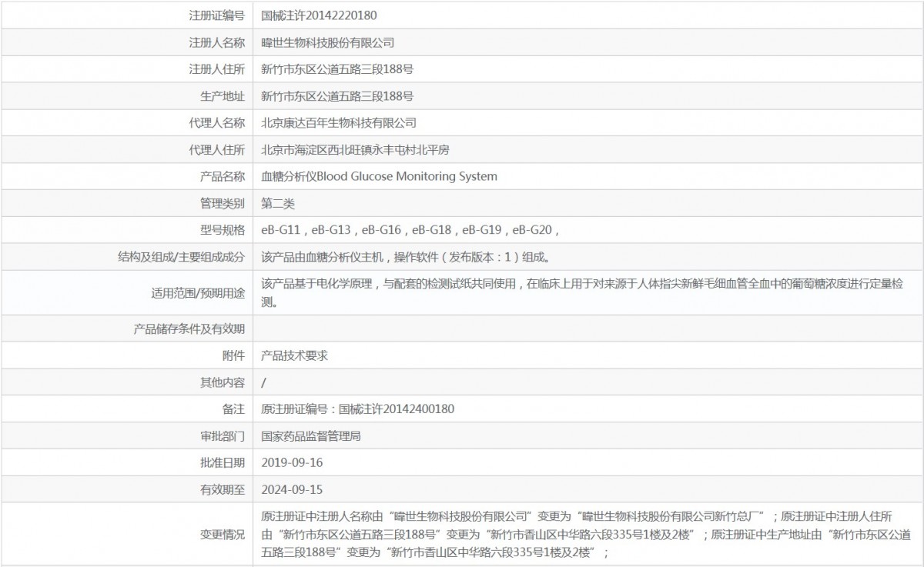
Task: Select registration number 国械注许20142220180
Action: point(320,15)
